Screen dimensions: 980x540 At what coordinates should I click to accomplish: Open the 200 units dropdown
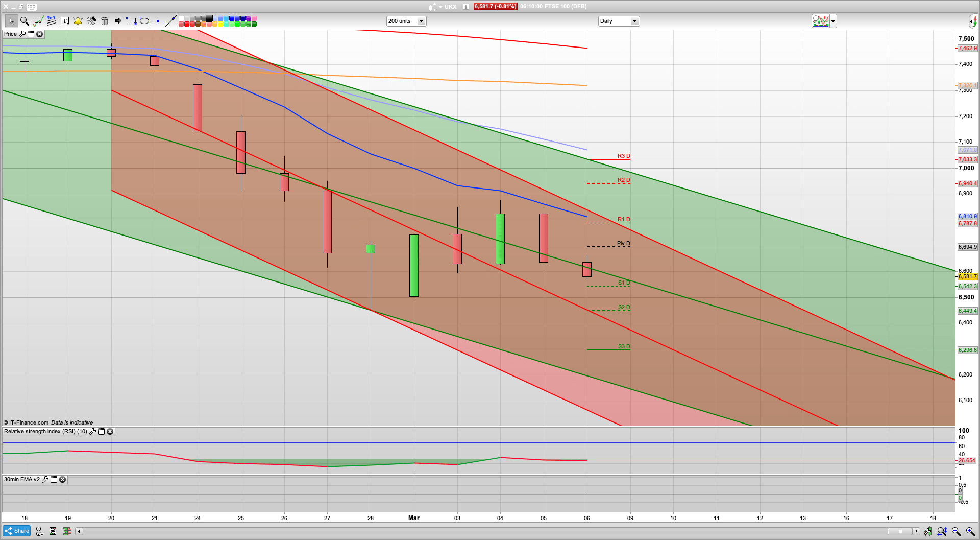(x=421, y=21)
